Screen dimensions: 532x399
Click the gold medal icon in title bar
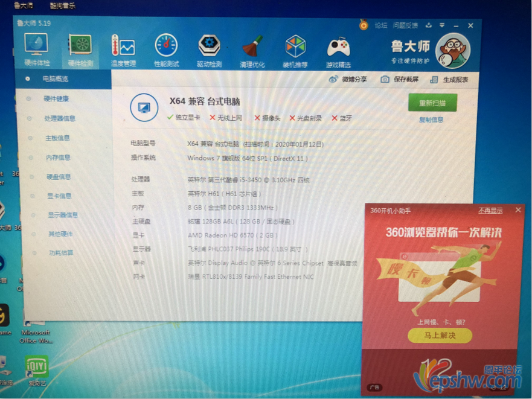tap(364, 25)
